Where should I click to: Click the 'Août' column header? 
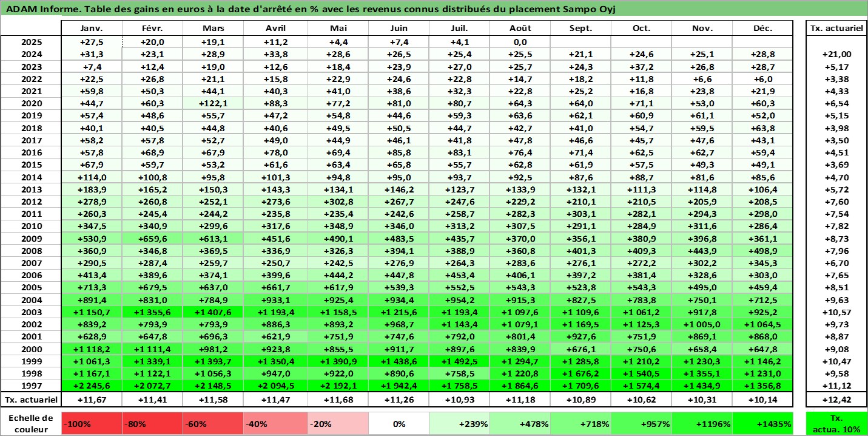(x=520, y=29)
